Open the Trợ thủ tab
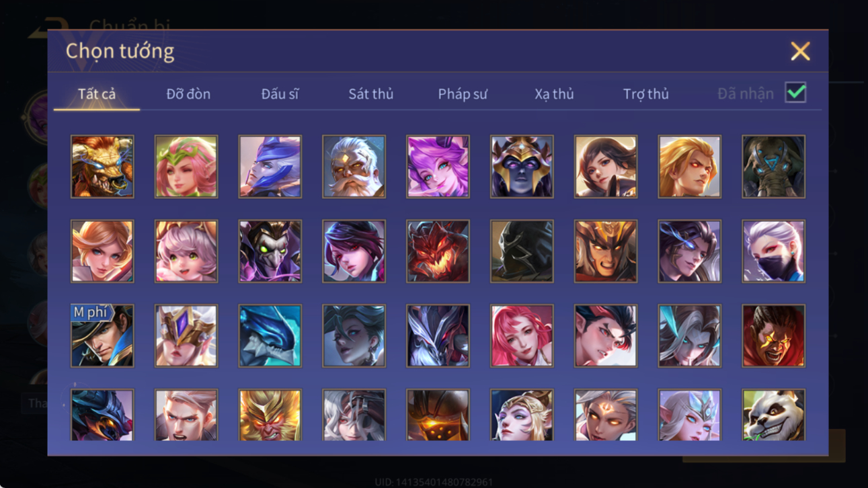Viewport: 868px width, 488px height. tap(645, 94)
